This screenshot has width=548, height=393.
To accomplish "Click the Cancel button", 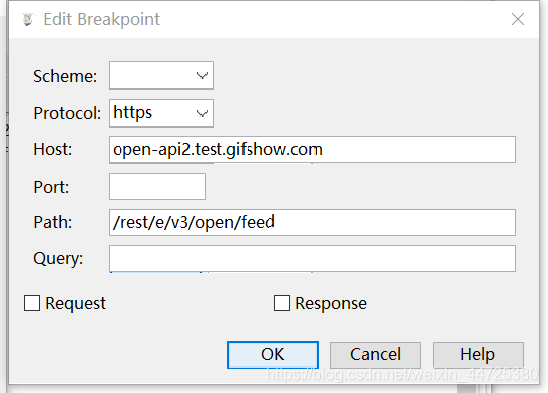I will (x=375, y=355).
